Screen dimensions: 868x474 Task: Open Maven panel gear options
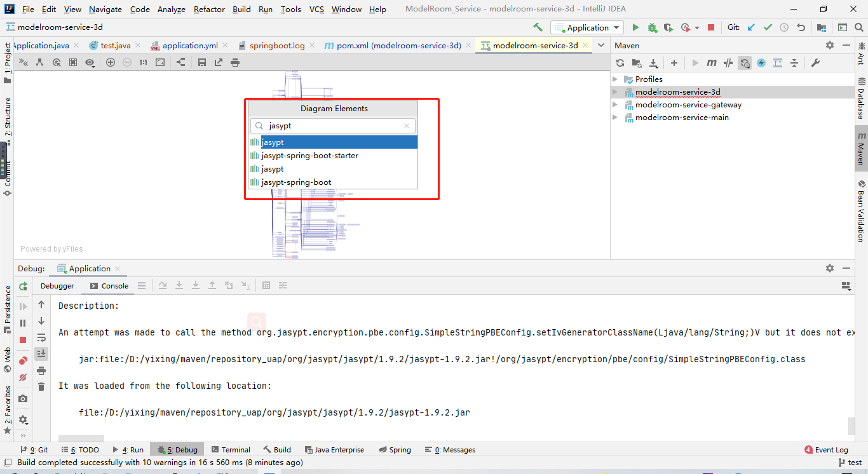[830, 45]
